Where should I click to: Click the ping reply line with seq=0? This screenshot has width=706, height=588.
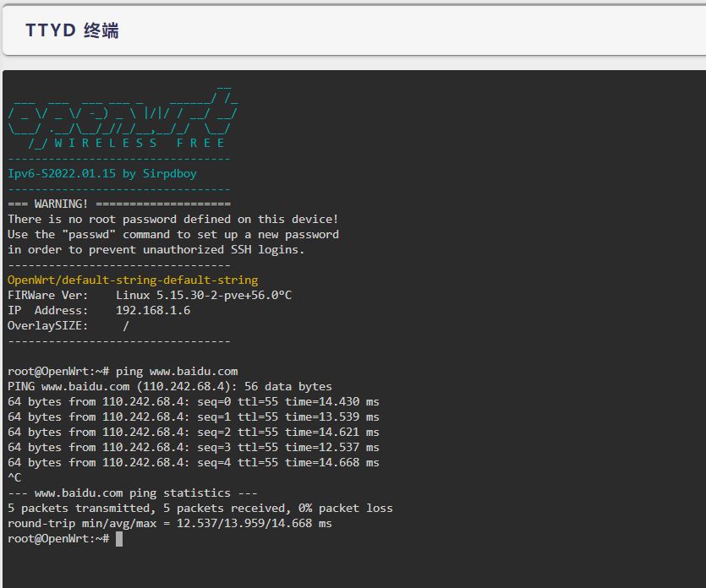tap(194, 402)
